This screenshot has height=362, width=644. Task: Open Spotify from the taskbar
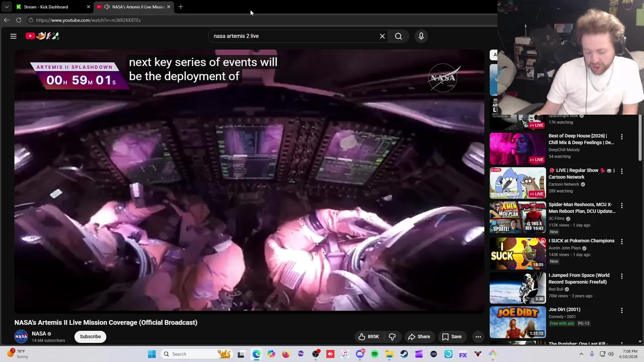tap(374, 354)
